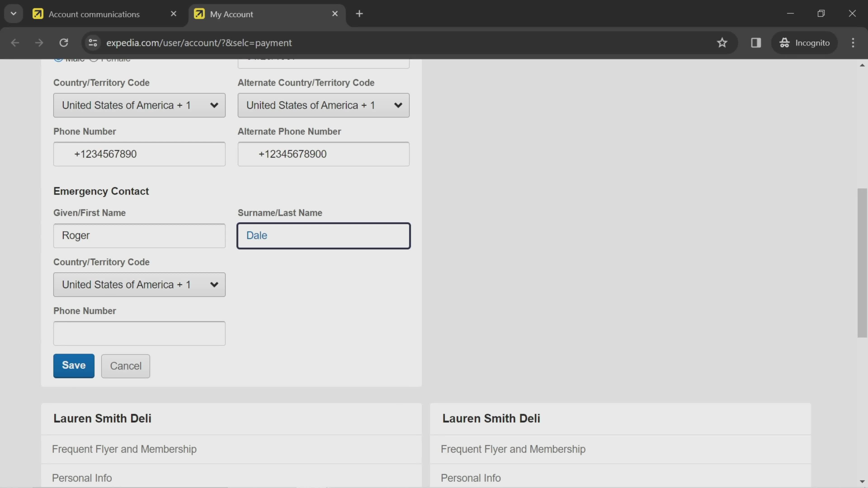Click the Save button

coord(73,365)
